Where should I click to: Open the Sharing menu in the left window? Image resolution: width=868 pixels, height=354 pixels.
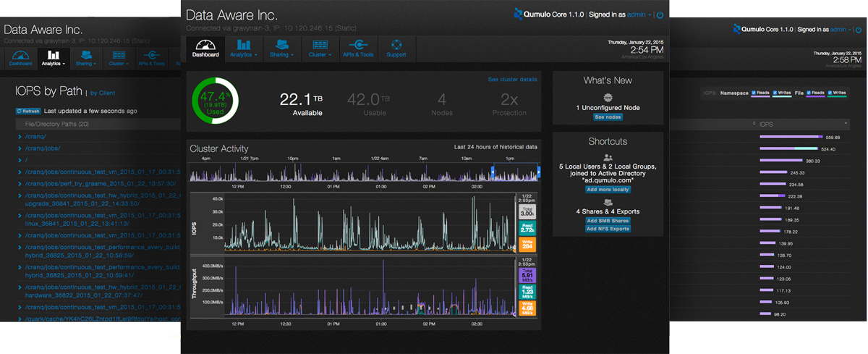85,58
